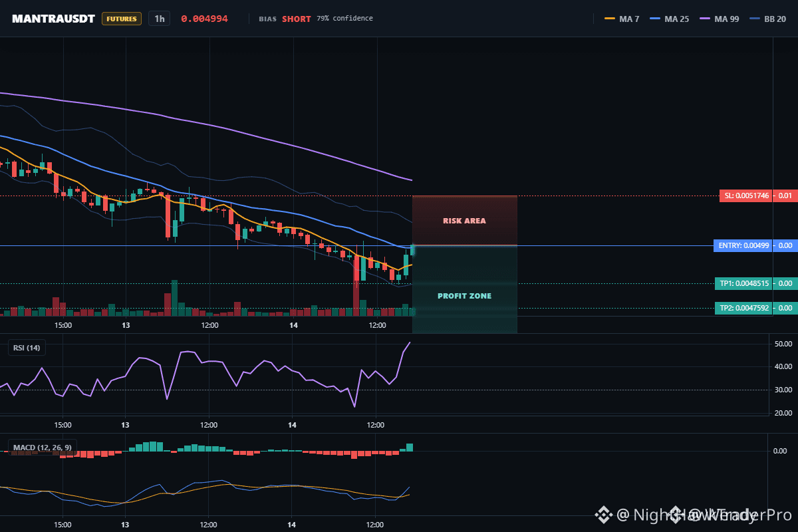798x532 pixels.
Task: Click the MANTRAUSDT symbol name
Action: tap(53, 19)
